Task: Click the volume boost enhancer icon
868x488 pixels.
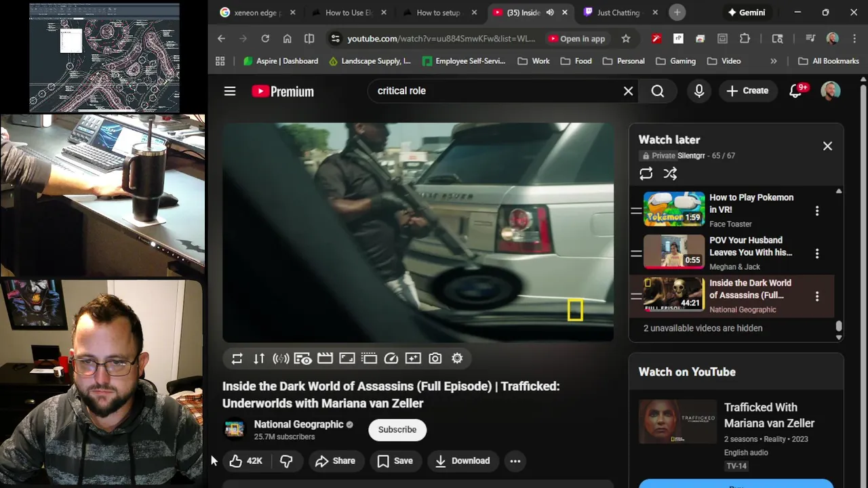Action: pyautogui.click(x=281, y=359)
